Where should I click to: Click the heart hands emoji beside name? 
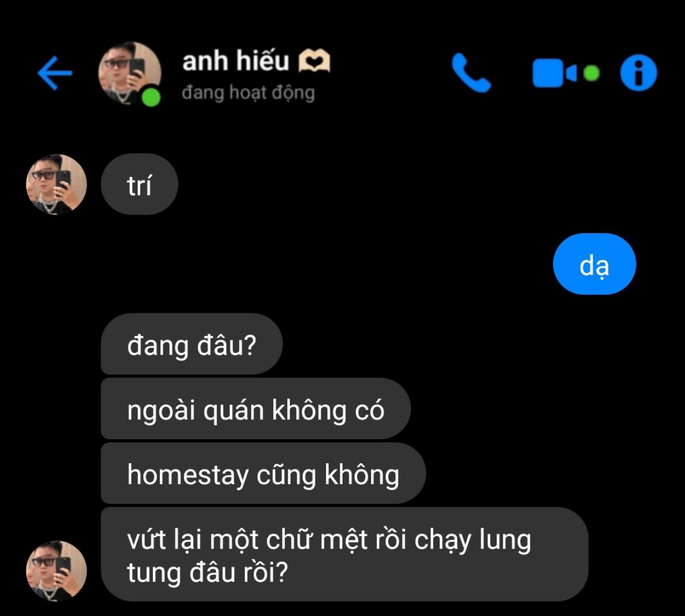[315, 61]
